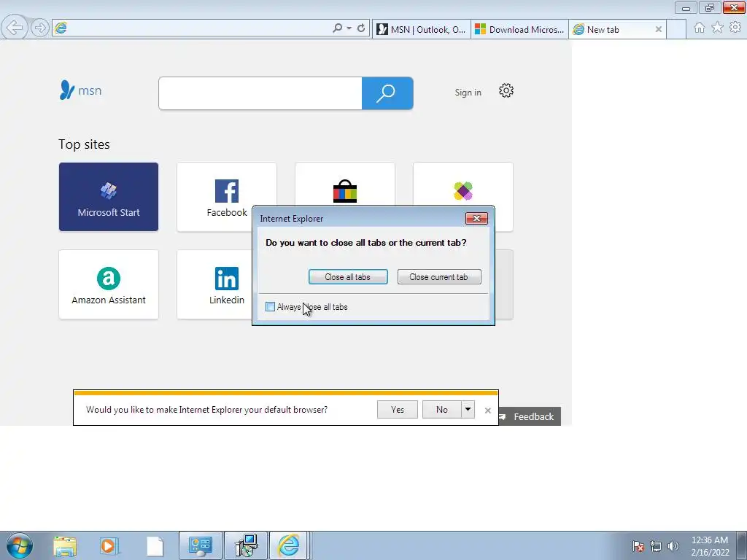Open the Amazon Assistant tile

[109, 284]
